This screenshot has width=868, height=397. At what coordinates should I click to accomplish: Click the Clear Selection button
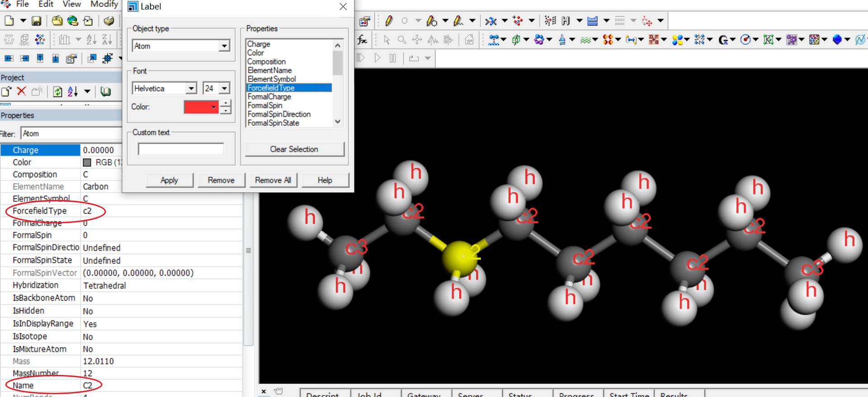[294, 149]
